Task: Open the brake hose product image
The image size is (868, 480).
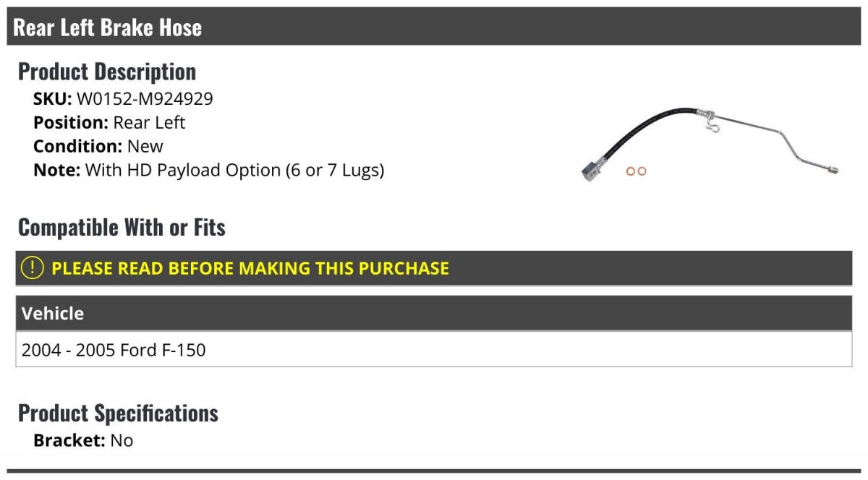Action: pos(710,144)
